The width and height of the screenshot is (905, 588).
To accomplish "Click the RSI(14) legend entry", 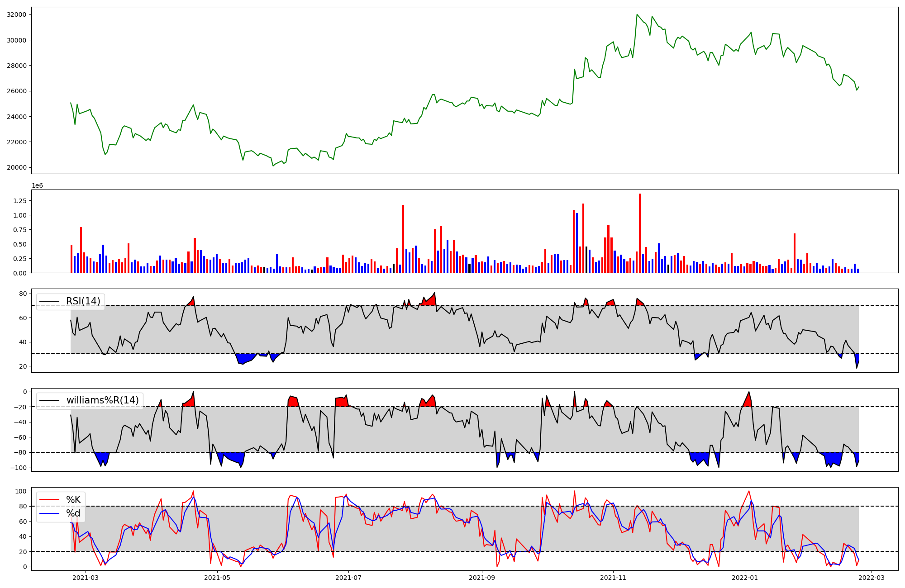I will [x=83, y=301].
